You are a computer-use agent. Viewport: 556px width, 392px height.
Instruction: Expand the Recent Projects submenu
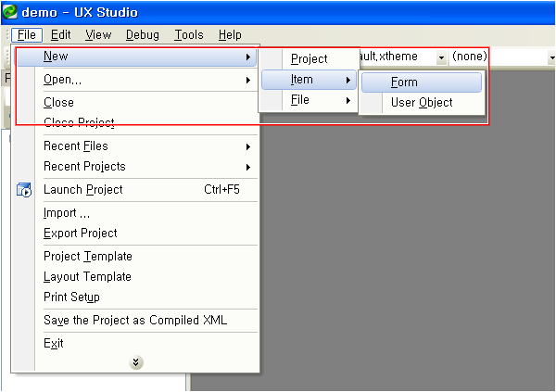point(137,167)
